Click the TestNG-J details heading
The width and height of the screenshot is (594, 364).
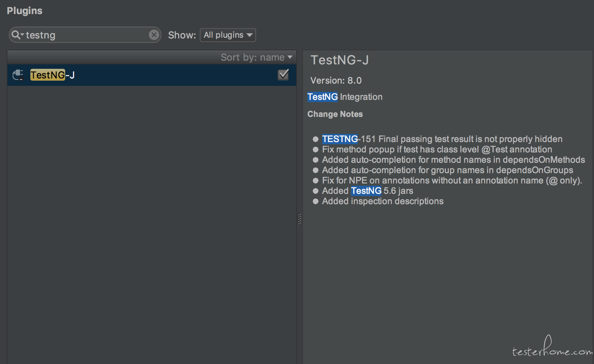[340, 60]
